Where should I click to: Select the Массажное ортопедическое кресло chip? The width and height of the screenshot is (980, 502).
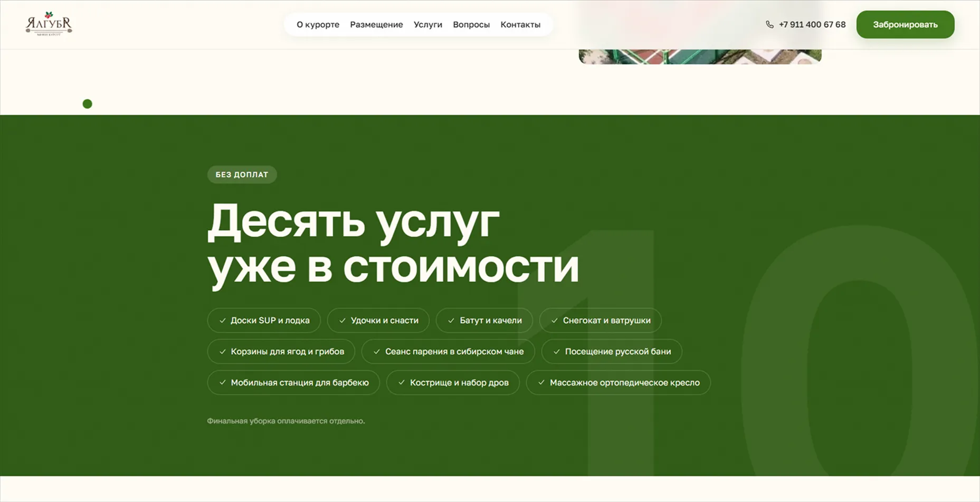618,383
